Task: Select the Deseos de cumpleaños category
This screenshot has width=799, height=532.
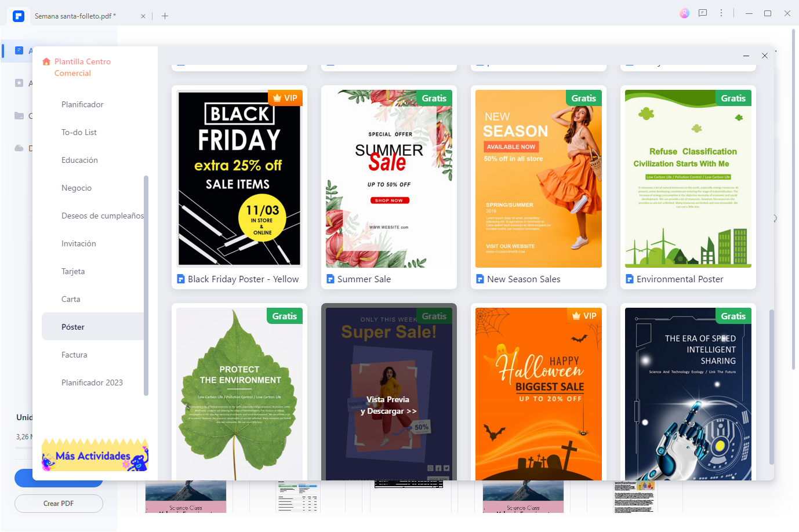Action: (103, 216)
